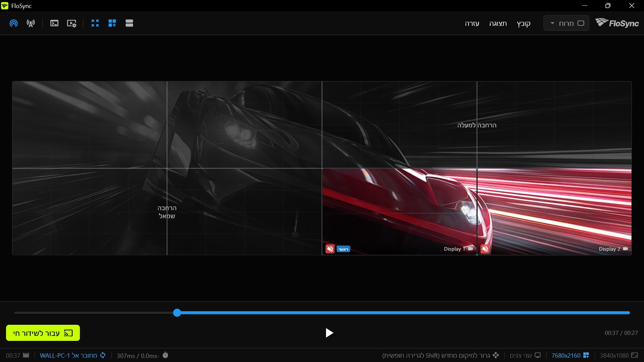Open the console terminal icon
This screenshot has height=362, width=644.
tap(54, 23)
